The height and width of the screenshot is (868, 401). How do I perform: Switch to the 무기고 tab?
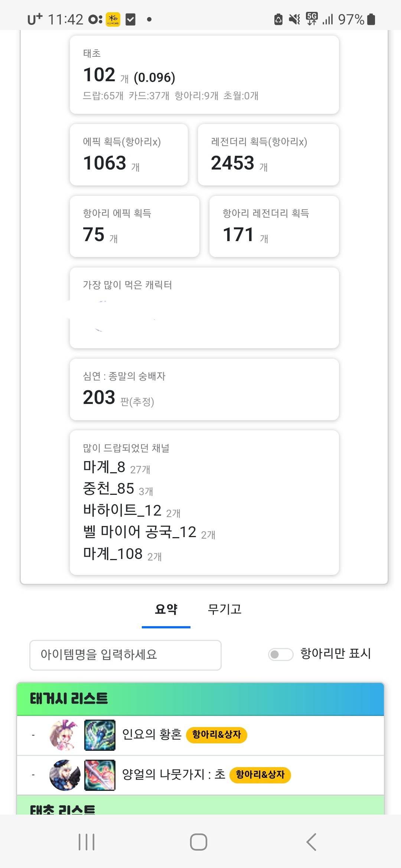(225, 609)
